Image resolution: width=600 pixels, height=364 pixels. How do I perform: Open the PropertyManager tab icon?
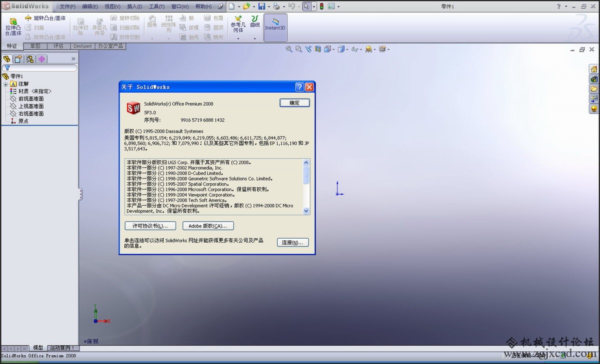(x=18, y=59)
